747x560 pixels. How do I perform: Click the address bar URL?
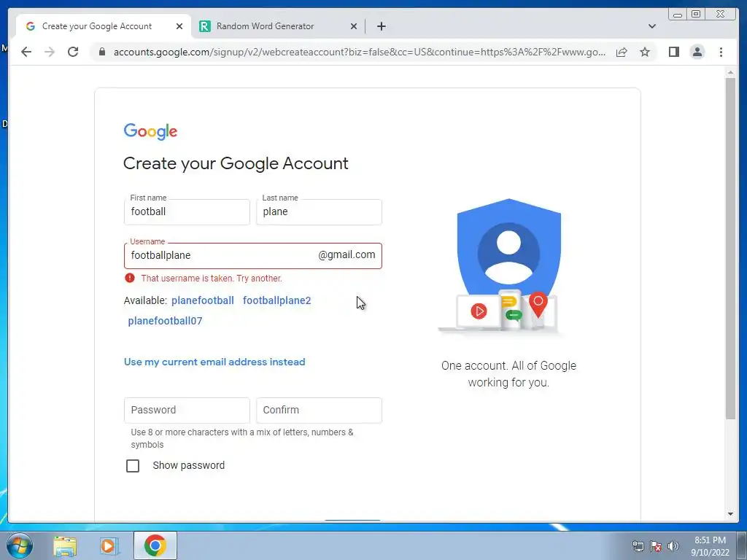pyautogui.click(x=360, y=52)
